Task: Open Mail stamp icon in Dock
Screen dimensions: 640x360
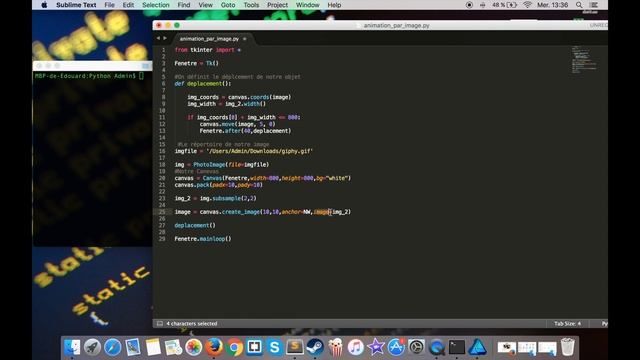Action: tap(133, 347)
